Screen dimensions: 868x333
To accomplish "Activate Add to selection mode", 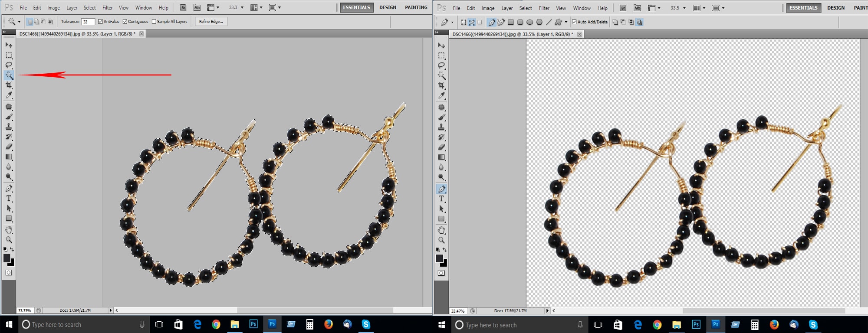I will [36, 21].
